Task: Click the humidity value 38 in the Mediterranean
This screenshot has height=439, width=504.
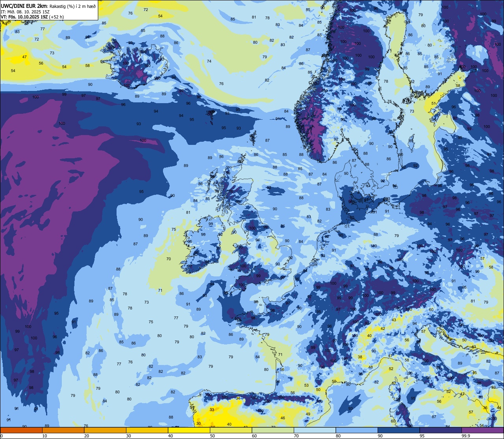Action: tap(360, 357)
